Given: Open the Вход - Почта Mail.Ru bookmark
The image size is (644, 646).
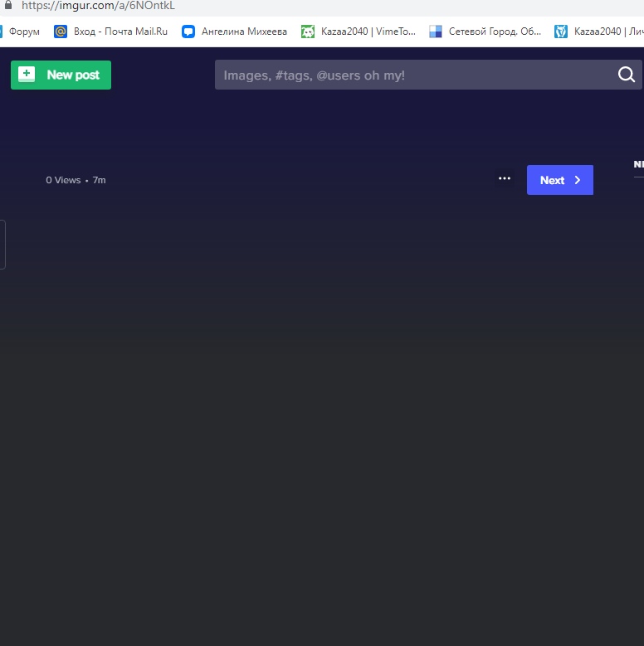Looking at the screenshot, I should click(x=120, y=32).
